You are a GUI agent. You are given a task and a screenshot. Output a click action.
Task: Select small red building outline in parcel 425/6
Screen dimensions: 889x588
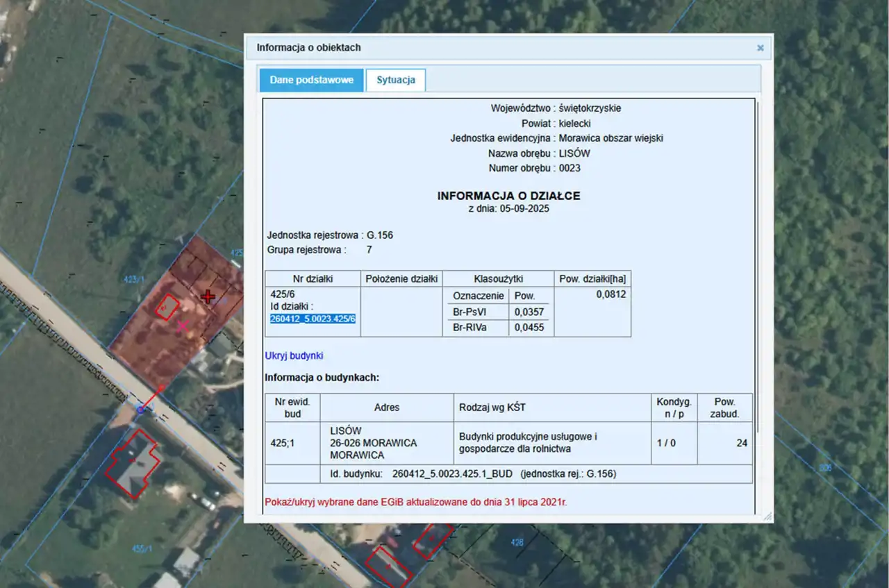click(x=166, y=308)
